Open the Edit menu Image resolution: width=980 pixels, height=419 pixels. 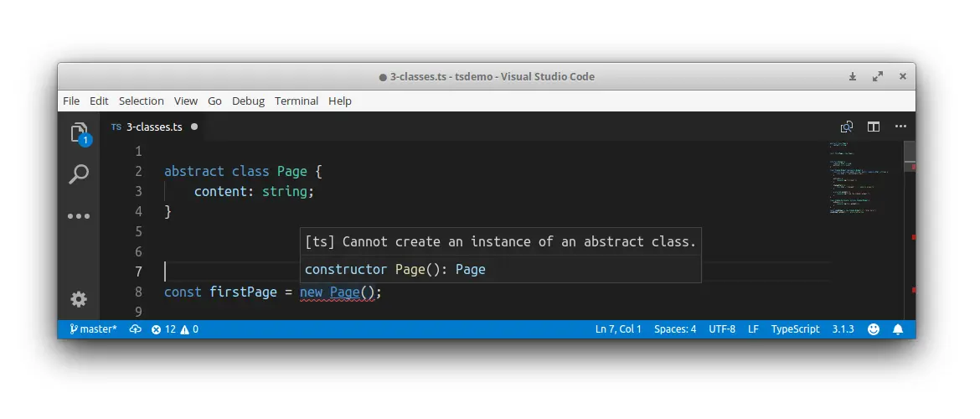(x=99, y=101)
